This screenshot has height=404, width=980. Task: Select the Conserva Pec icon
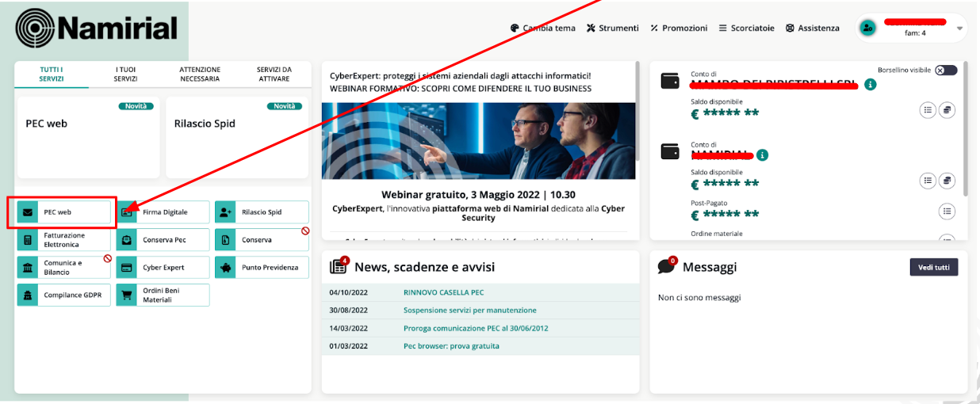click(127, 240)
